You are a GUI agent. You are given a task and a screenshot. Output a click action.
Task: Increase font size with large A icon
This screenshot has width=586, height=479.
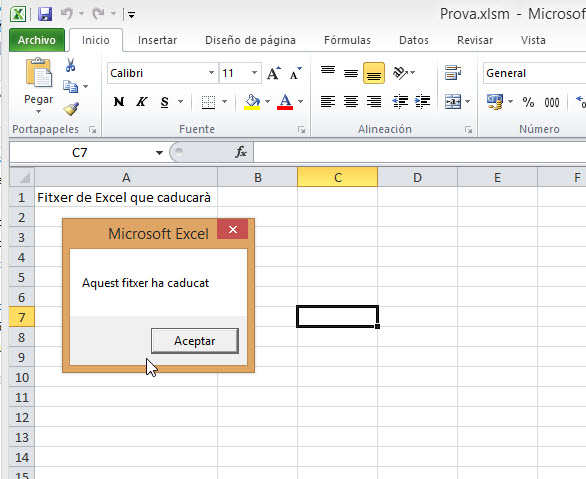tap(274, 73)
